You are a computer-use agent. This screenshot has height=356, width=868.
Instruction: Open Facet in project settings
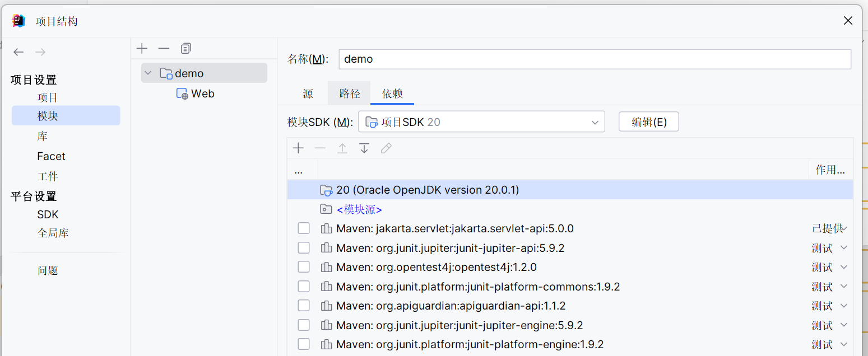[51, 157]
